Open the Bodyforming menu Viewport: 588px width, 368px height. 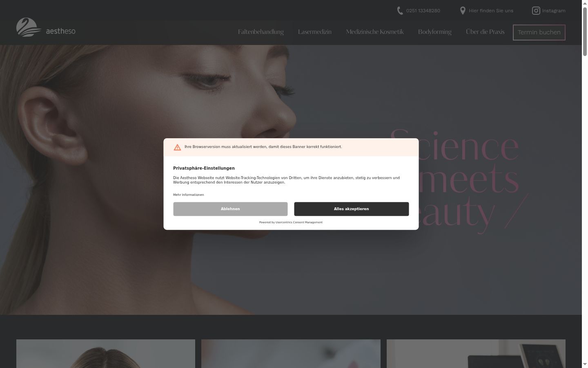(435, 32)
